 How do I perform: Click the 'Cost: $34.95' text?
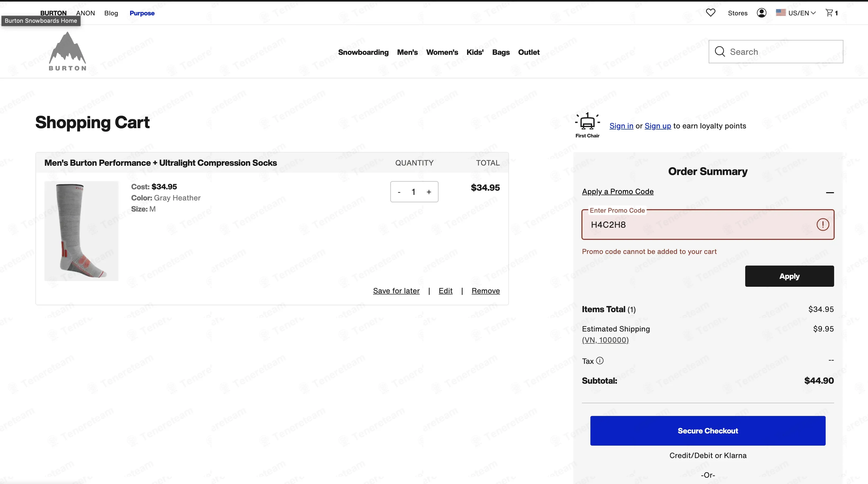tap(154, 187)
